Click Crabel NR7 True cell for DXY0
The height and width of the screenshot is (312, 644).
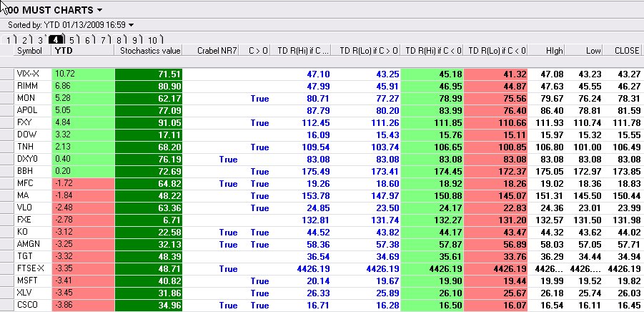[x=228, y=160]
